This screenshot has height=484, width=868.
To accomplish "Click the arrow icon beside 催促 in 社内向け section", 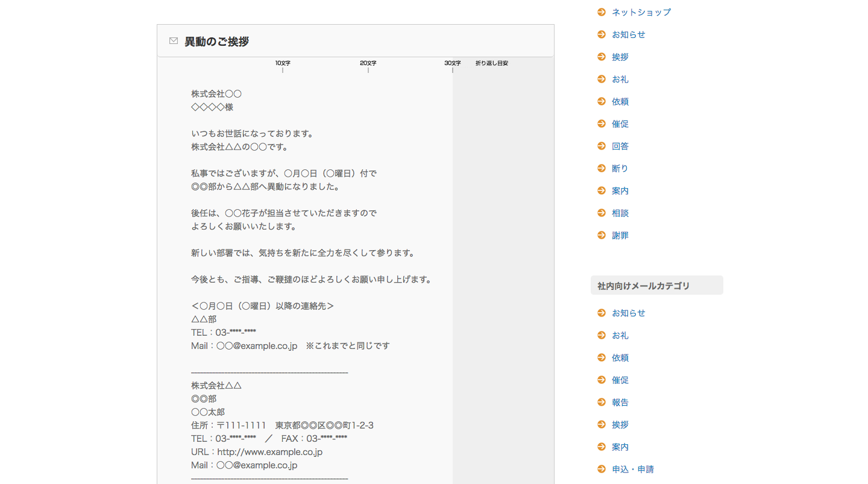I will point(601,380).
